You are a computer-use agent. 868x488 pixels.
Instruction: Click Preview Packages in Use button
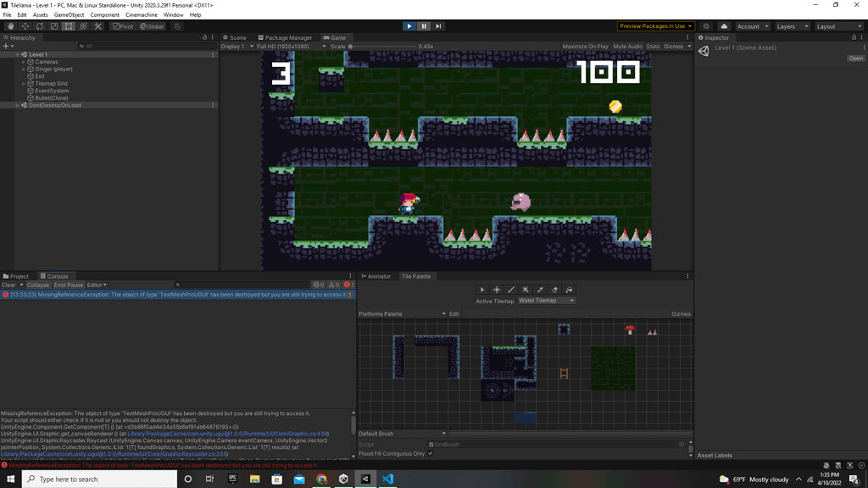pos(655,26)
